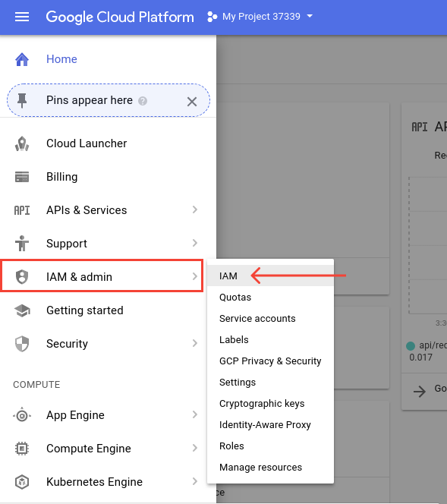Select Manage resources in the submenu
This screenshot has width=447, height=504.
(x=270, y=467)
